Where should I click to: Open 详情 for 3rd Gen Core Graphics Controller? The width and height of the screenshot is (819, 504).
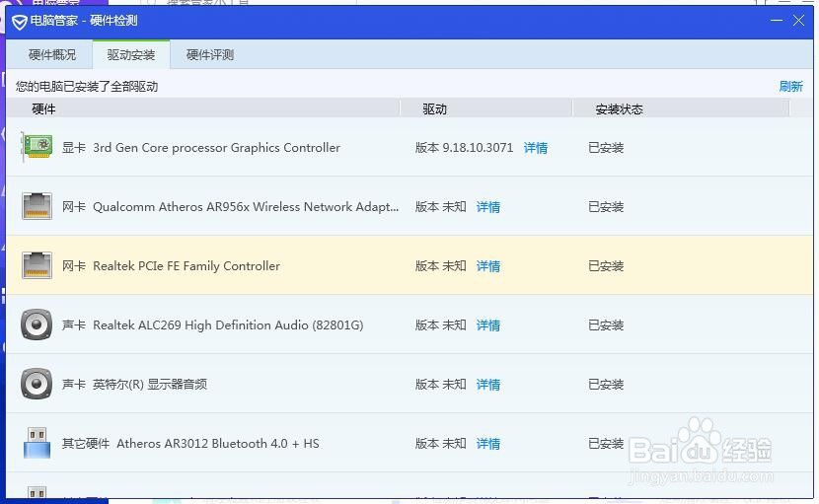(x=536, y=148)
